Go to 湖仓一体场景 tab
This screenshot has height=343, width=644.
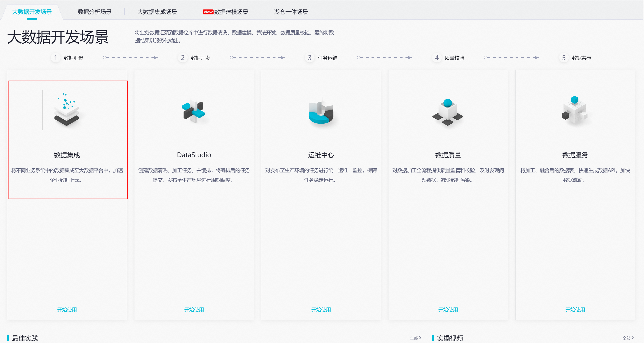[291, 12]
